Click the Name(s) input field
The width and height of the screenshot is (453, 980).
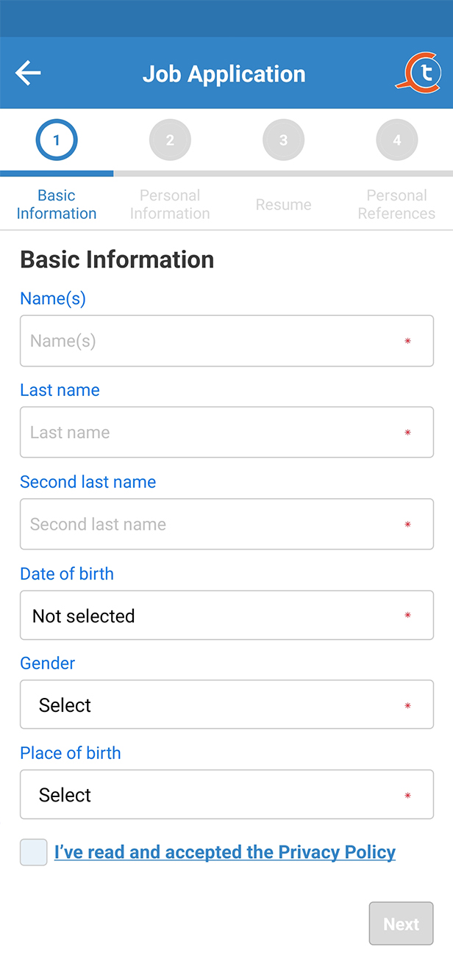226,340
